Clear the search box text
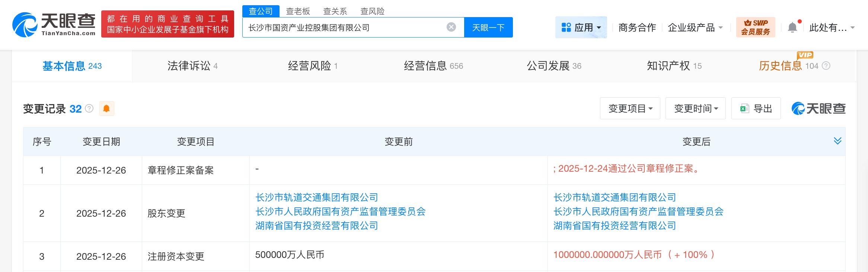The width and height of the screenshot is (868, 272). [x=451, y=27]
